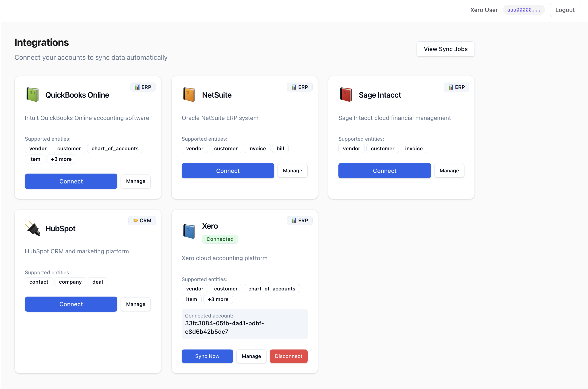The image size is (588, 389).
Task: Click the ERP badge on the Xero card
Action: point(299,220)
